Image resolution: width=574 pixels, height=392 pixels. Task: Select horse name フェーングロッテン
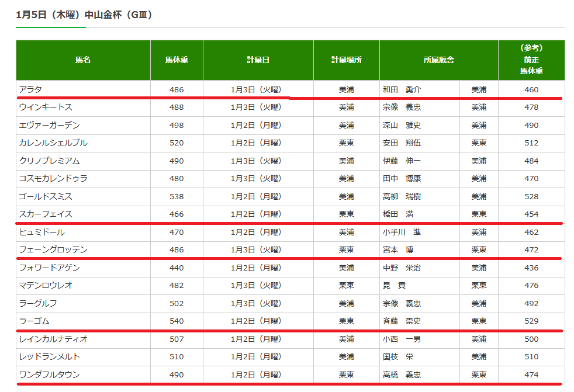coord(53,249)
